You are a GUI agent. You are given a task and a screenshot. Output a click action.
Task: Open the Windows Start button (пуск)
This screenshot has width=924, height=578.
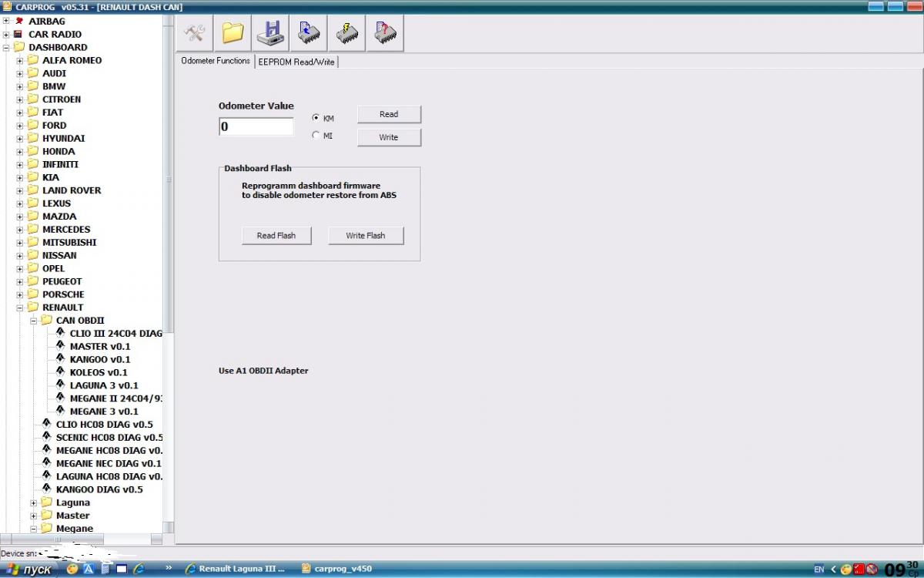[28, 569]
